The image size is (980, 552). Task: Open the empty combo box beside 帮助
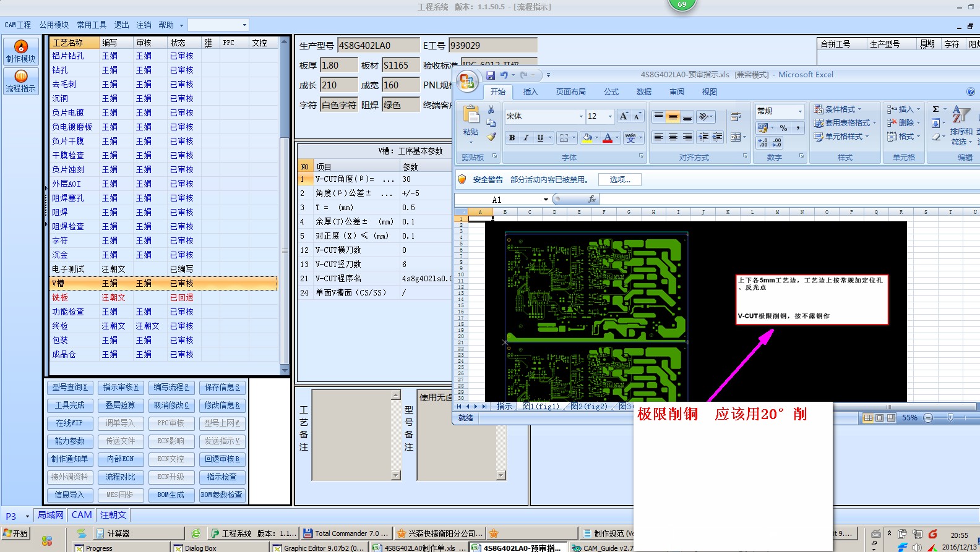[x=218, y=25]
